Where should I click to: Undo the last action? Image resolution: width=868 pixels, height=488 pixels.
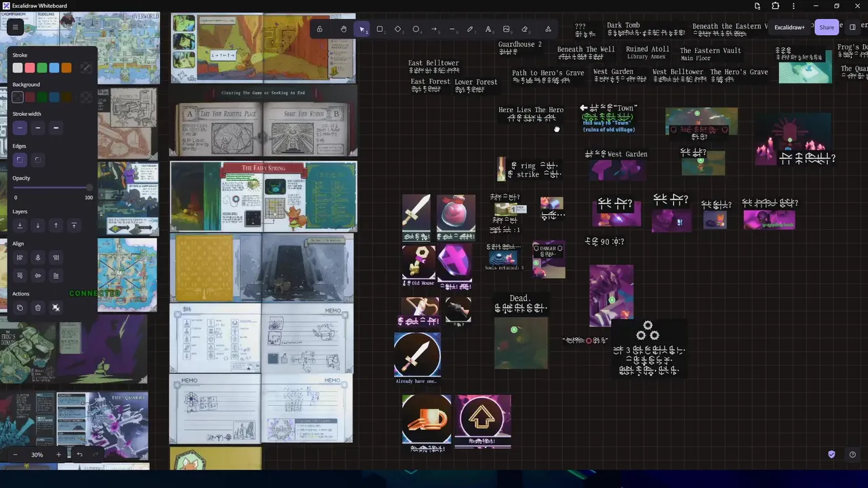coord(79,455)
